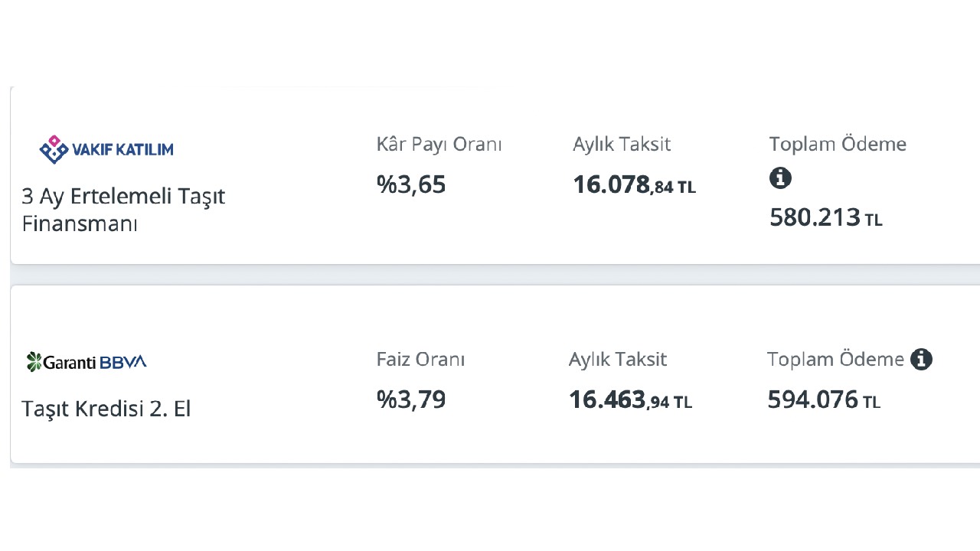Select the Garanti BBVA loan card
The image size is (980, 551).
click(495, 374)
